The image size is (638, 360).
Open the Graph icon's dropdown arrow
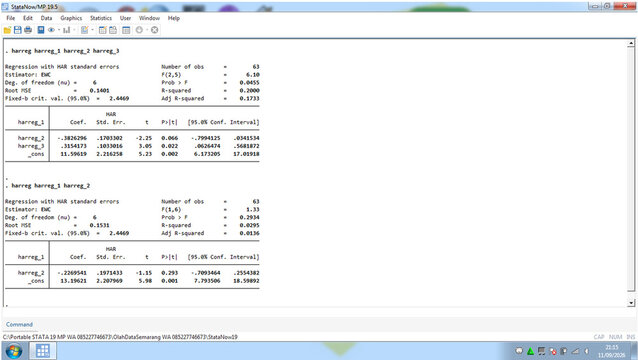[74, 30]
